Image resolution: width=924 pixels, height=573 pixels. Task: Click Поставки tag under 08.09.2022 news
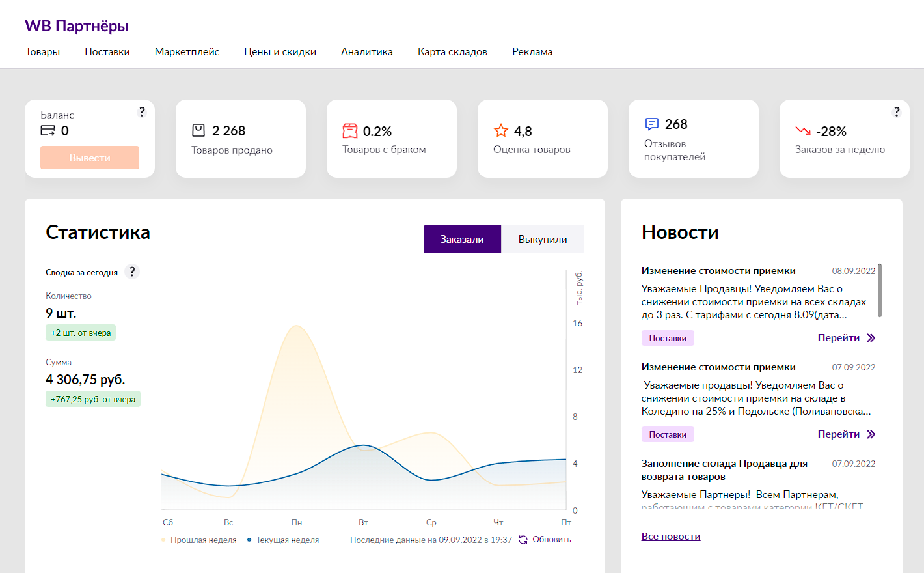[x=668, y=338]
